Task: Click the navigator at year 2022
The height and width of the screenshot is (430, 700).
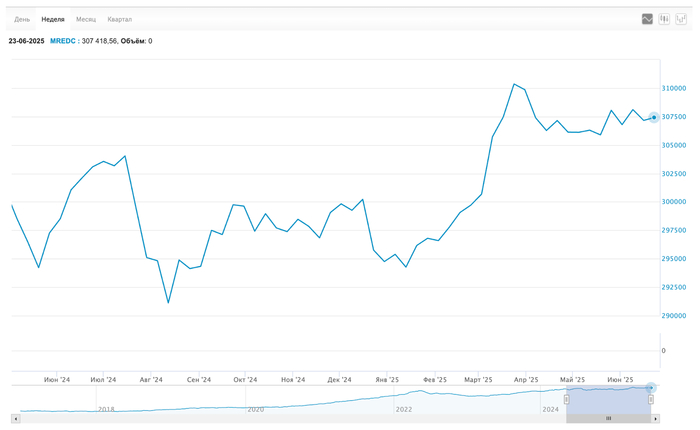Action: coord(403,409)
